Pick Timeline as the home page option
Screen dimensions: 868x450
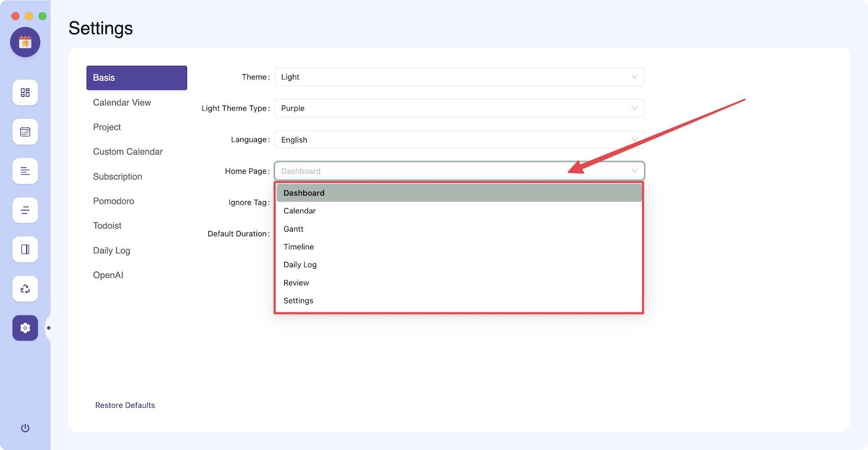(299, 247)
